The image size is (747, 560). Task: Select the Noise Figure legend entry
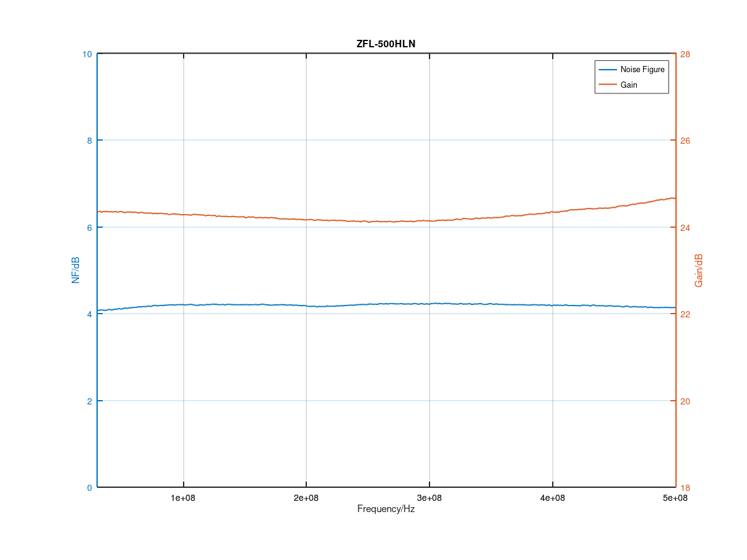point(631,69)
